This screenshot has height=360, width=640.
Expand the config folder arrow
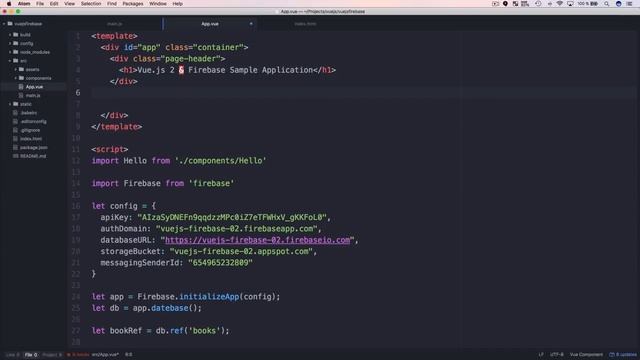(x=10, y=44)
